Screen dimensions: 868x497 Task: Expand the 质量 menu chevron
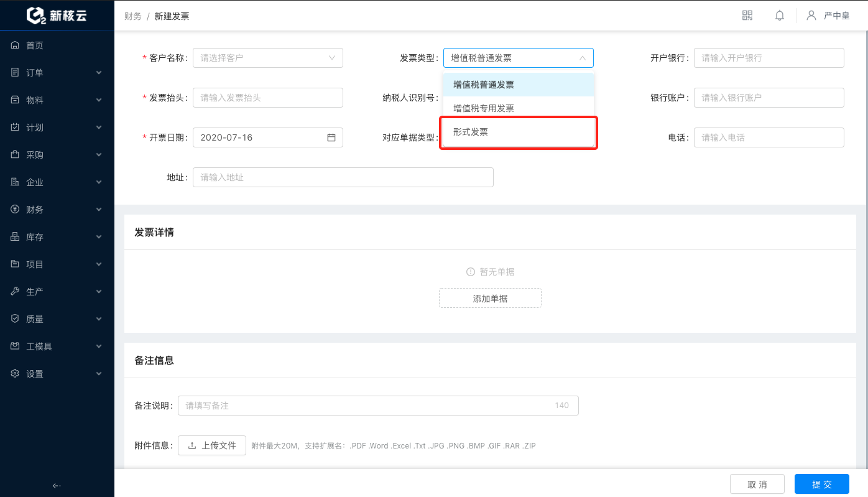(x=99, y=319)
